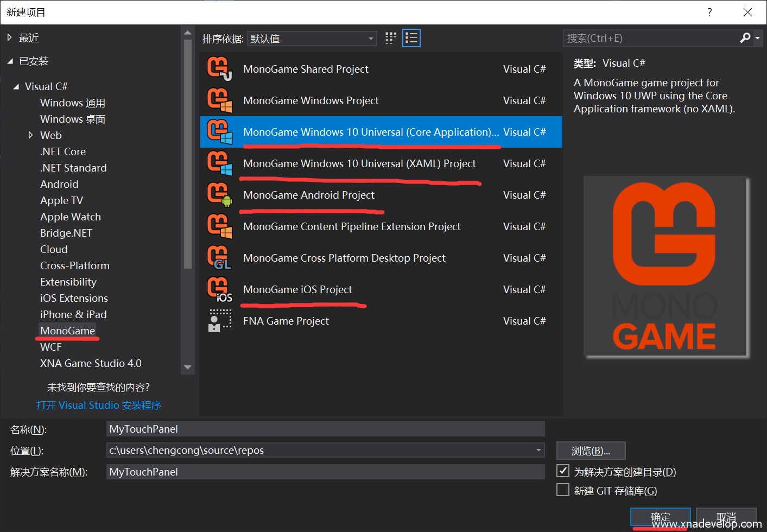767x532 pixels.
Task: Click the project name input field
Action: (x=325, y=429)
